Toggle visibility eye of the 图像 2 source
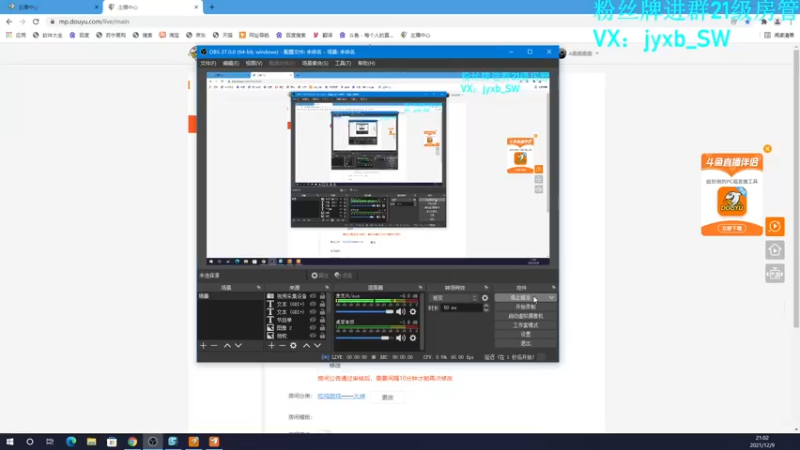The height and width of the screenshot is (450, 800). click(x=313, y=328)
